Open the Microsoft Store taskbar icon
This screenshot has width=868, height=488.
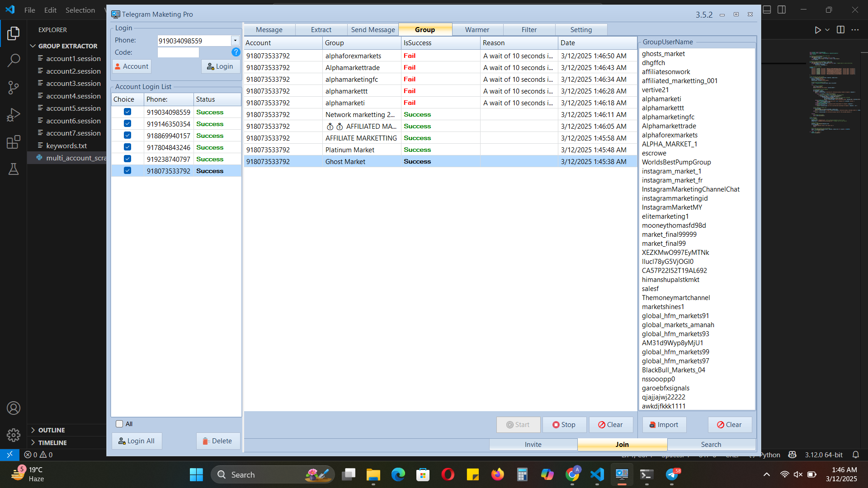click(423, 474)
